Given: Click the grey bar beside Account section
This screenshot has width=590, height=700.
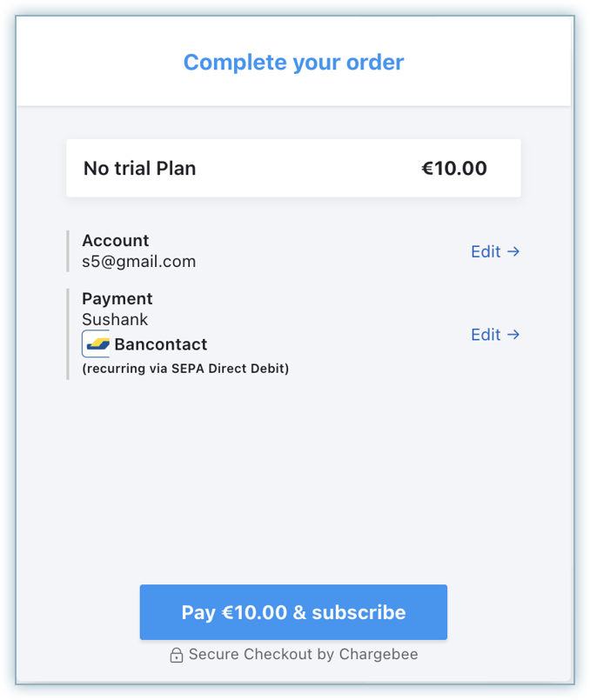Looking at the screenshot, I should click(68, 251).
